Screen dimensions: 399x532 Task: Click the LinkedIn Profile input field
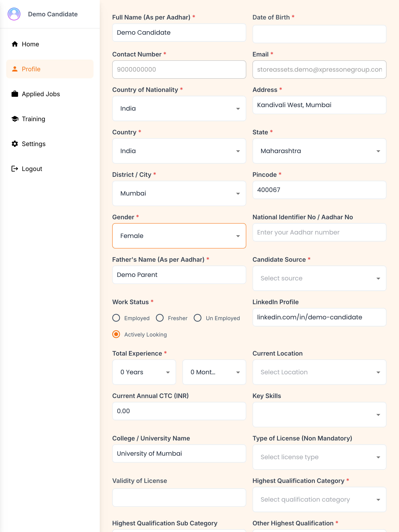pos(319,317)
